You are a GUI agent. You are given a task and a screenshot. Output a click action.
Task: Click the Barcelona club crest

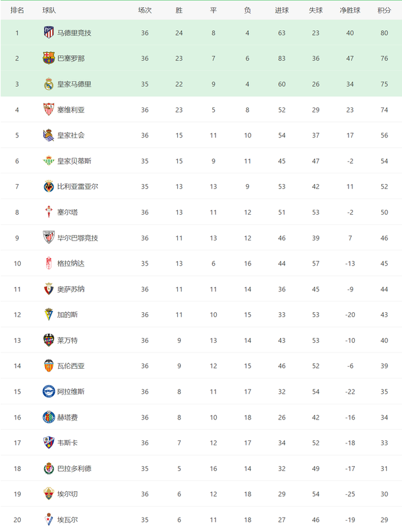pyautogui.click(x=49, y=58)
